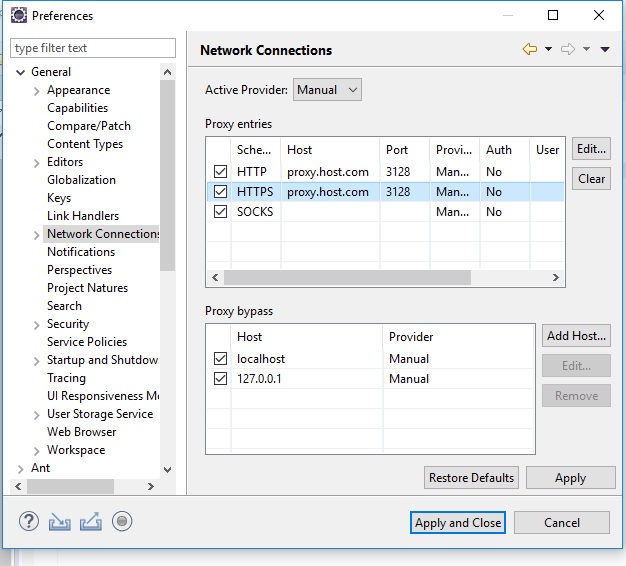Open the Help question mark icon
The width and height of the screenshot is (626, 566).
(29, 521)
